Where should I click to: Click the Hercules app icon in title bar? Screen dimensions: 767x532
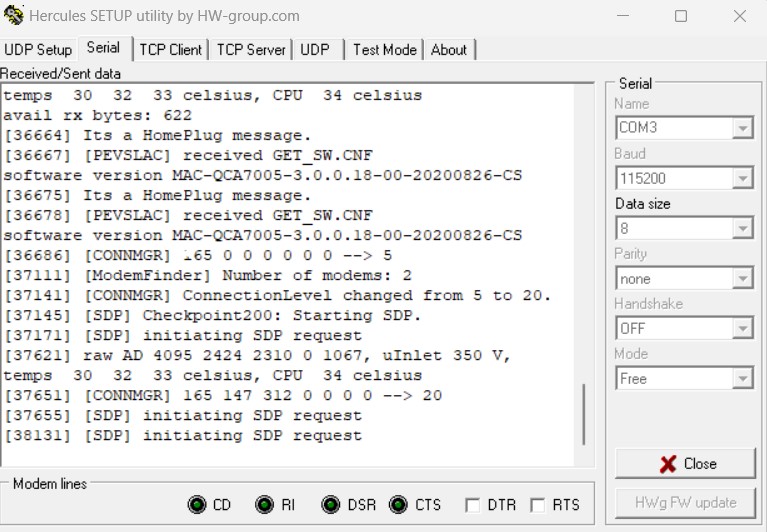coord(14,16)
